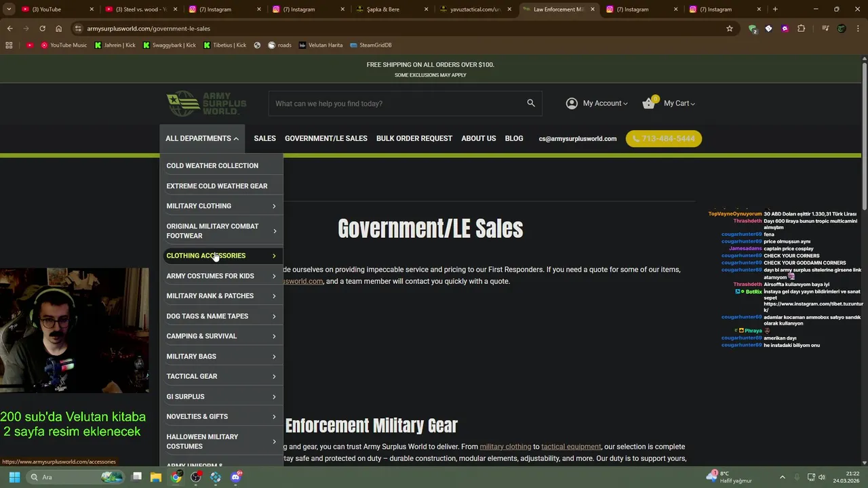This screenshot has height=488, width=868.
Task: Open the taskbar volume speaker icon
Action: click(x=822, y=477)
